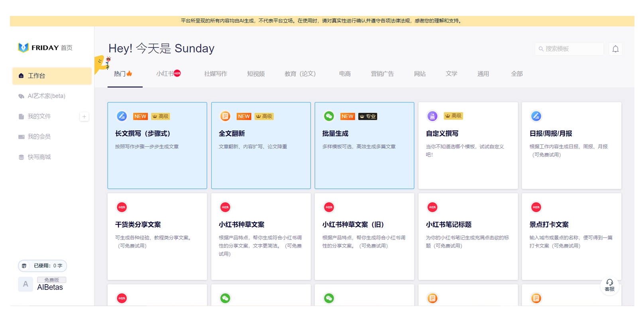Screen dimensions: 644x322
Task: Click the 专业 badge on 批量生成
Action: pyautogui.click(x=367, y=116)
